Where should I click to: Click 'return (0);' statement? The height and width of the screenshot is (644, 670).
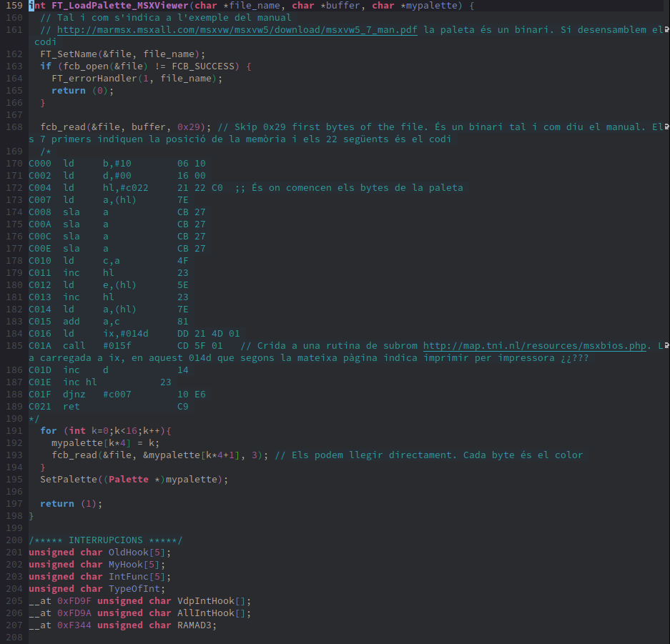[x=82, y=91]
